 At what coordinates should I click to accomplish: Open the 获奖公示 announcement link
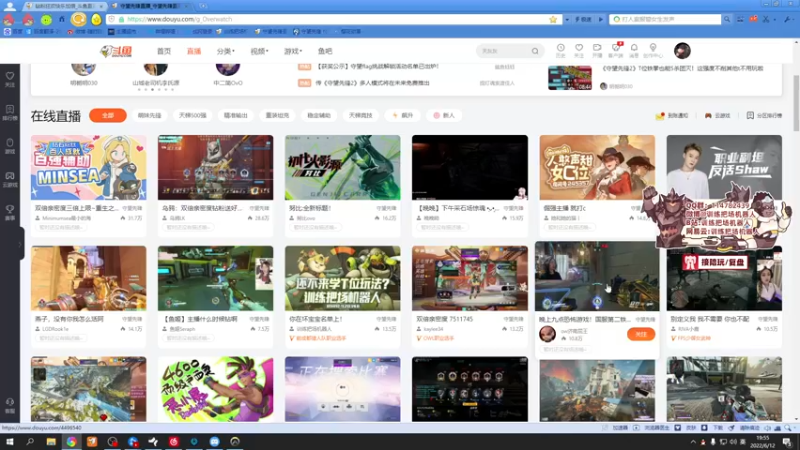coord(378,66)
